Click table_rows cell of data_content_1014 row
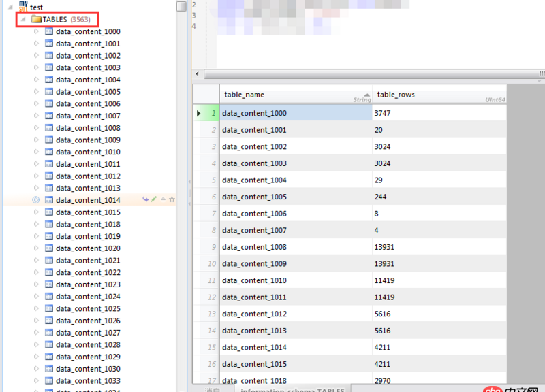This screenshot has width=545, height=392. coord(439,347)
